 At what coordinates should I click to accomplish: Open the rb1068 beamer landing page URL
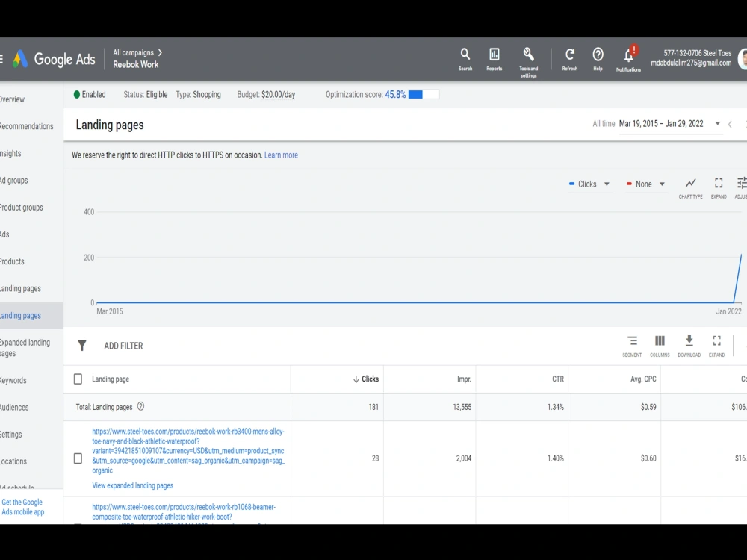(184, 512)
